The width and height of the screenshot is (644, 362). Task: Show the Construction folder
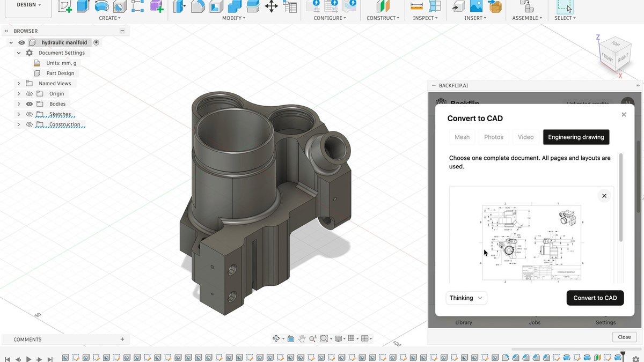29,124
